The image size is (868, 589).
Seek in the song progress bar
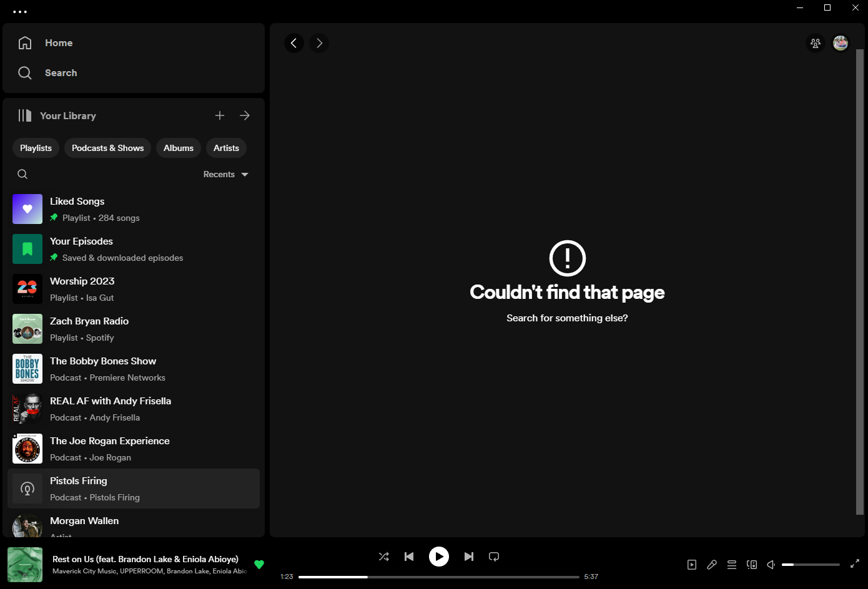coord(439,577)
